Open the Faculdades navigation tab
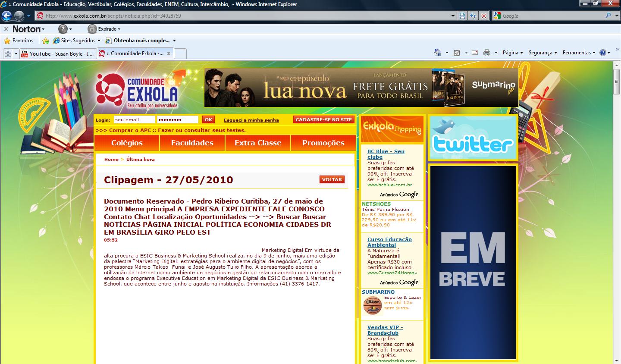The width and height of the screenshot is (621, 364). click(x=192, y=143)
